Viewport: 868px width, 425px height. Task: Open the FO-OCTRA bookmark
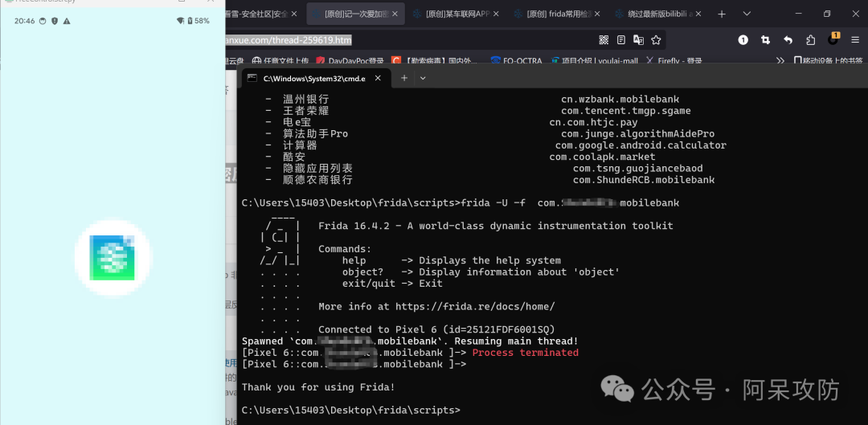517,61
